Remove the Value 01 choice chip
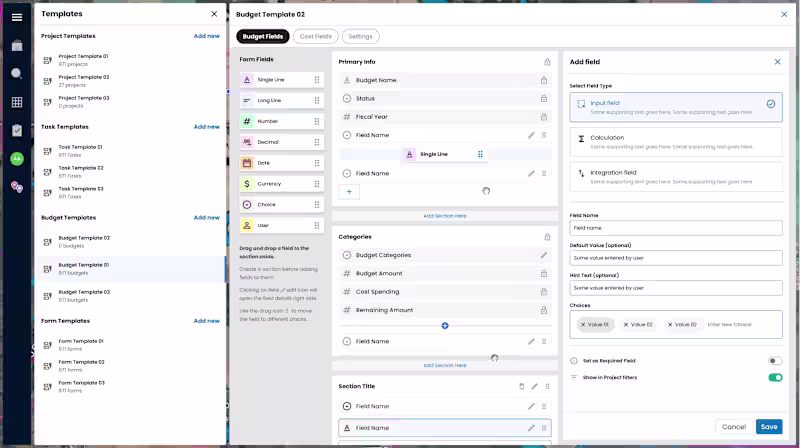The height and width of the screenshot is (448, 800). click(x=583, y=325)
